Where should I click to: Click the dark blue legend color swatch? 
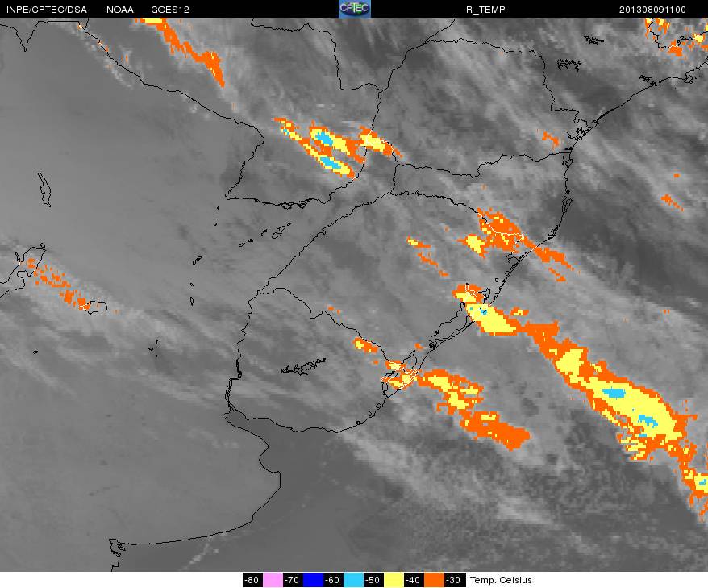(x=313, y=580)
